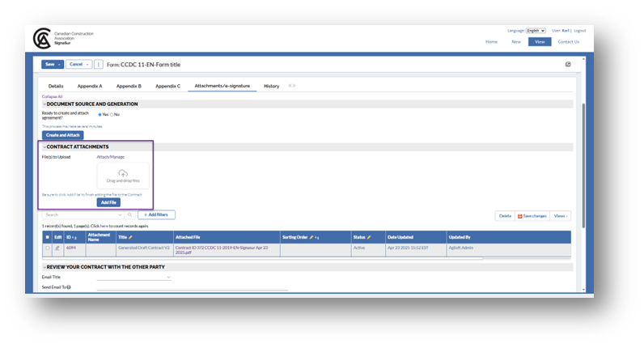Click the Add File button
This screenshot has height=348, width=644.
click(x=108, y=202)
